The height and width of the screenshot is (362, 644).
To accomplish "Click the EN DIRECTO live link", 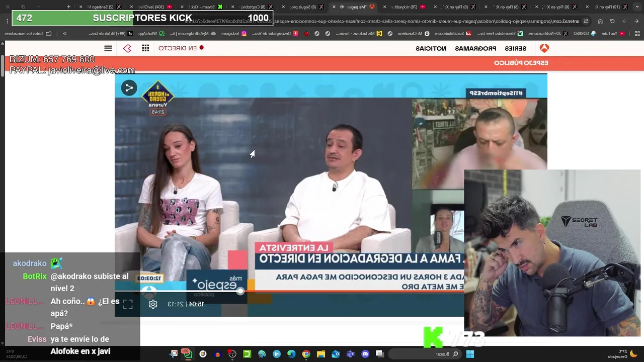I will [x=181, y=48].
